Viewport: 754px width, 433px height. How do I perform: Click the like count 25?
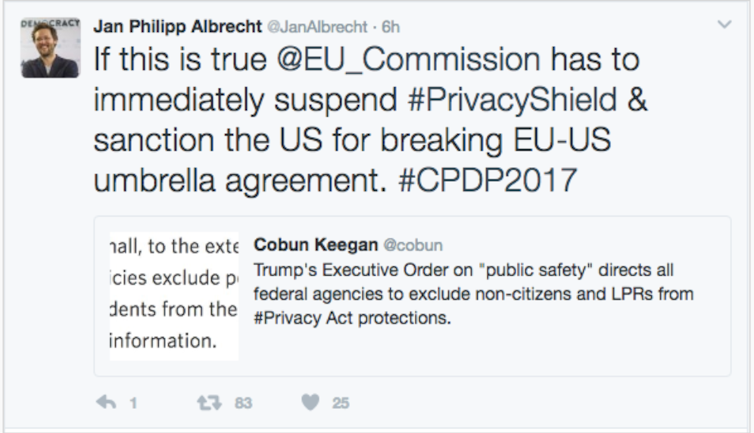341,404
